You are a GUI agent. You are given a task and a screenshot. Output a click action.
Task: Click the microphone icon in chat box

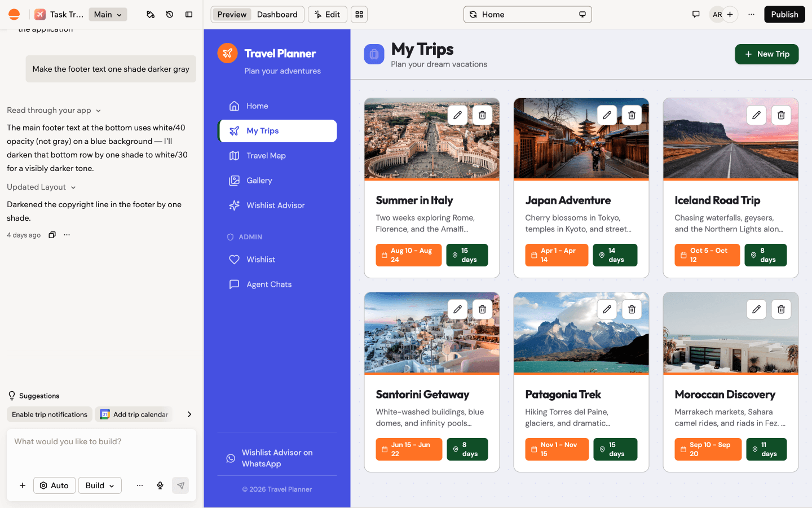tap(160, 485)
